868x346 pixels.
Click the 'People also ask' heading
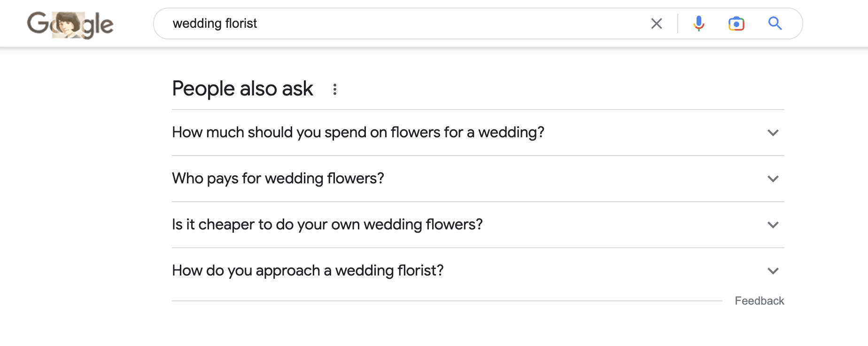click(x=242, y=89)
